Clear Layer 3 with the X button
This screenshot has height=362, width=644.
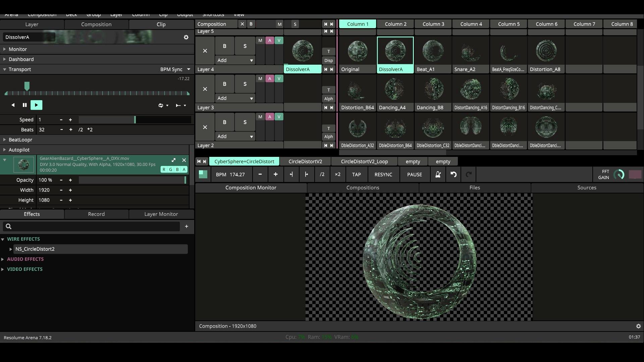(x=205, y=89)
